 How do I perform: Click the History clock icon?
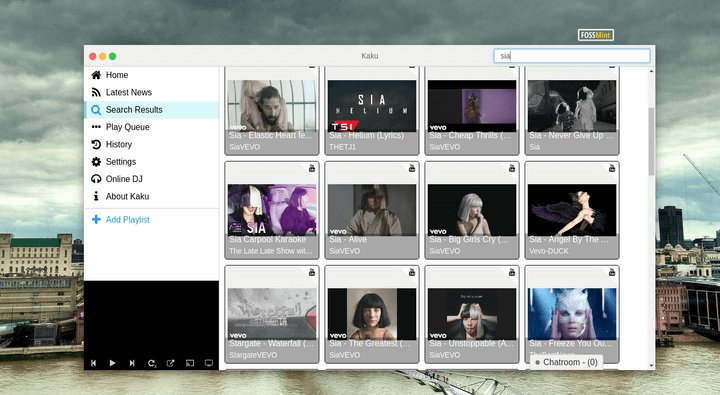click(96, 144)
